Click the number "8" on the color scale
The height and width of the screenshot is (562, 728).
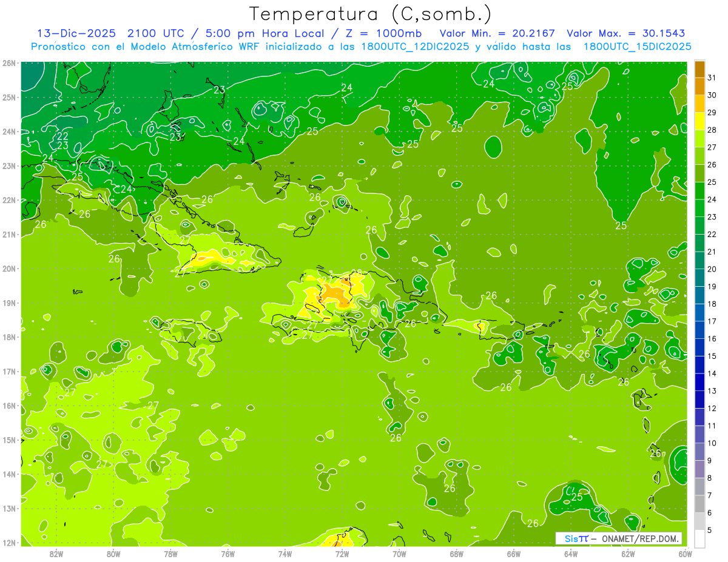tap(710, 478)
